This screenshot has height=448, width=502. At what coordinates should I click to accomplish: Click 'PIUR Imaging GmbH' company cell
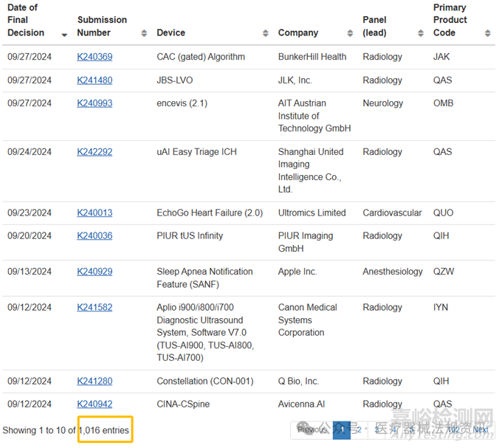306,242
